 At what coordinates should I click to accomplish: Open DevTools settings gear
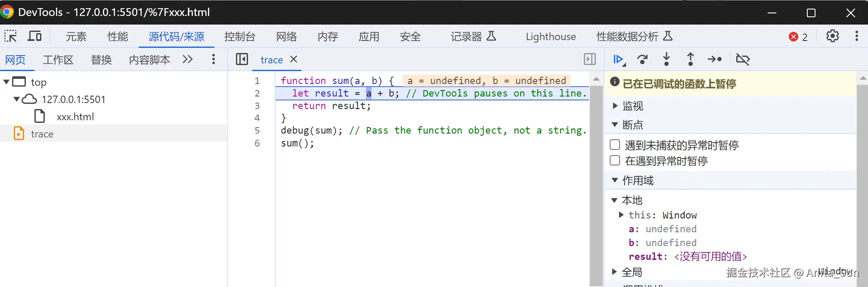(832, 36)
